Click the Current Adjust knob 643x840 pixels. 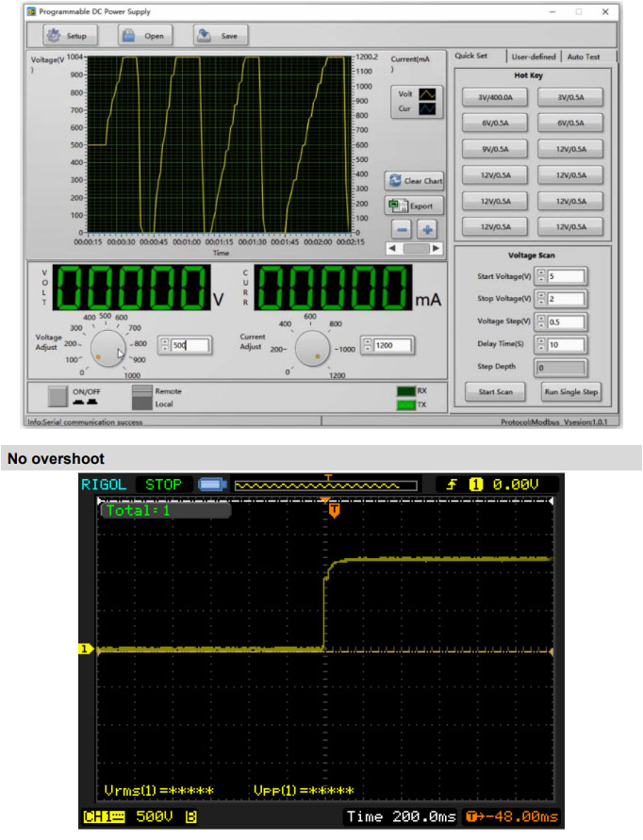pos(312,348)
